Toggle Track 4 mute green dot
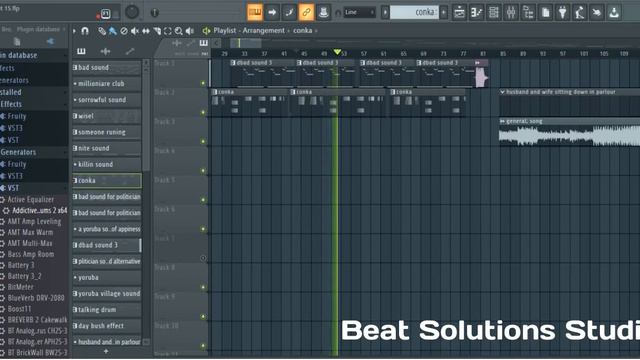Viewport: 640px width, 360px height. pyautogui.click(x=203, y=171)
